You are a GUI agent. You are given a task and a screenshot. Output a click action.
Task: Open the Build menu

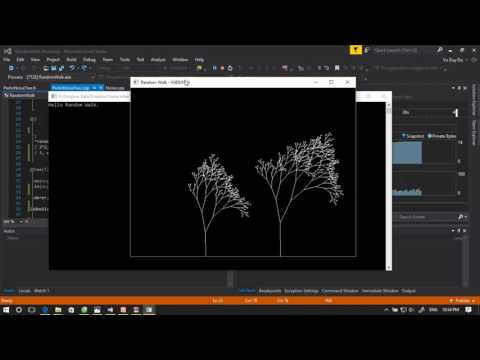point(71,60)
